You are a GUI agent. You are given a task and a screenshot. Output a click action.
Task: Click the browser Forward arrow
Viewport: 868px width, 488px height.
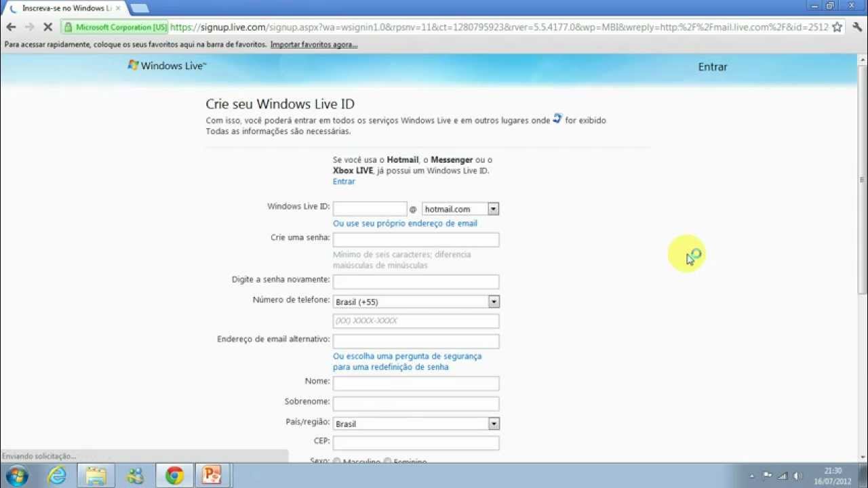click(29, 27)
